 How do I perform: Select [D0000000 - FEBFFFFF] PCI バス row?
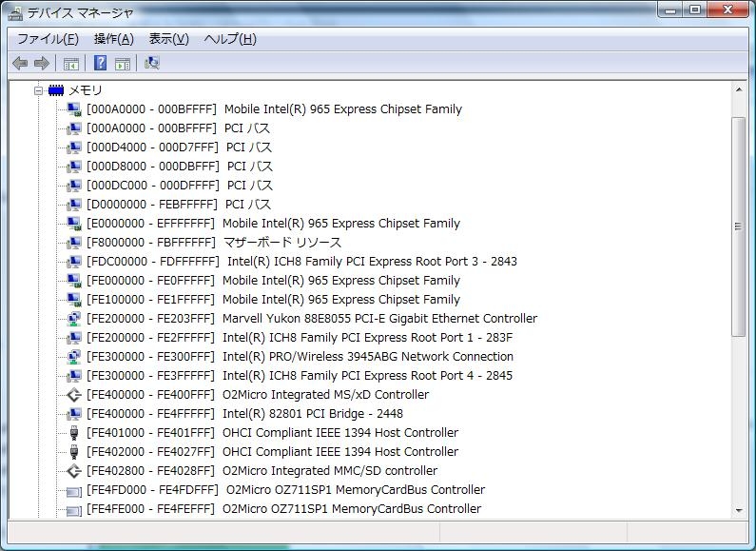(179, 205)
